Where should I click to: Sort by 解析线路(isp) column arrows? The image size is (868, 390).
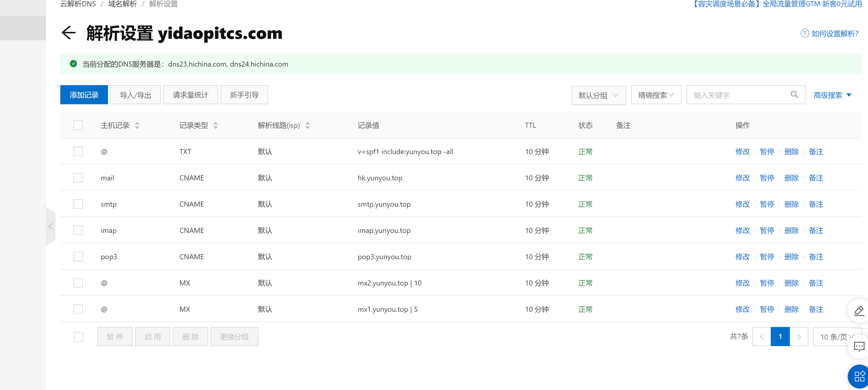click(x=307, y=125)
